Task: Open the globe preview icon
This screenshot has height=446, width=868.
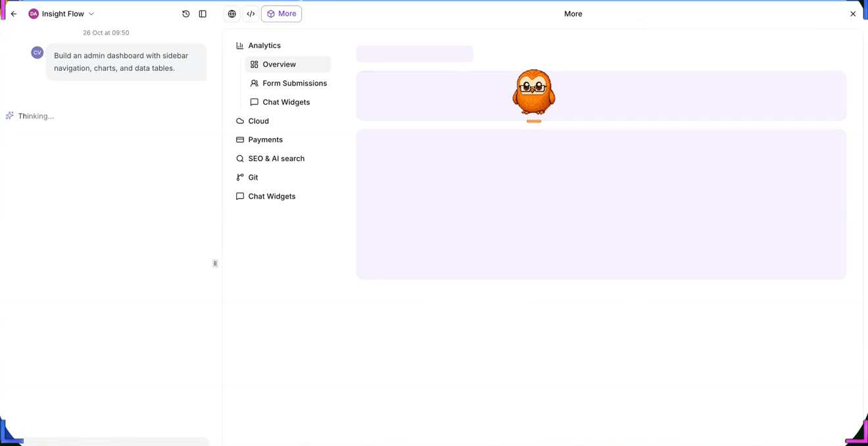Action: point(232,14)
